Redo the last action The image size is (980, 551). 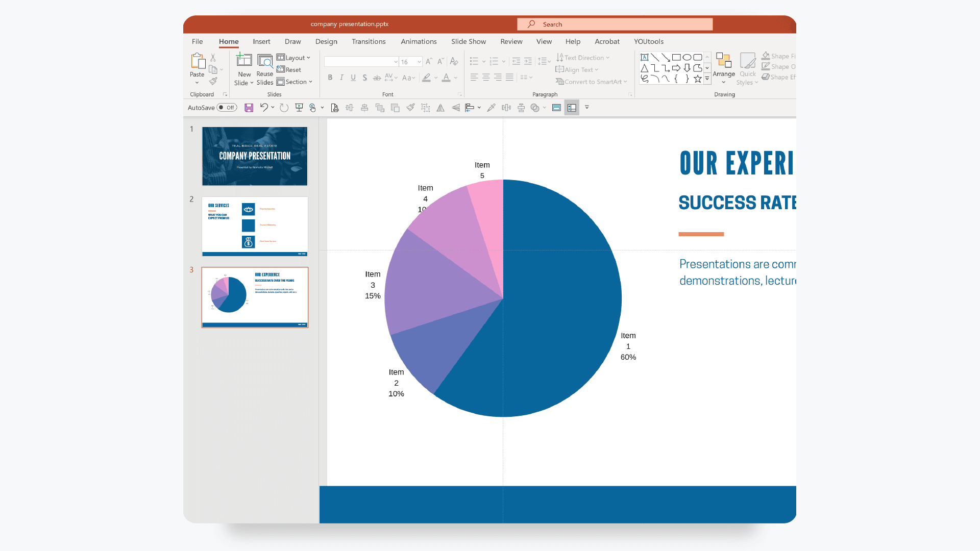click(284, 108)
